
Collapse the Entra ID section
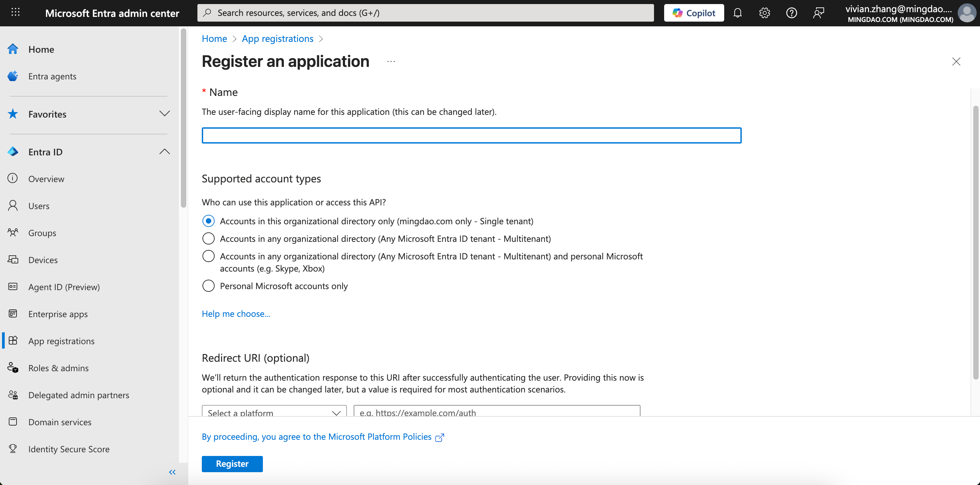[x=164, y=152]
